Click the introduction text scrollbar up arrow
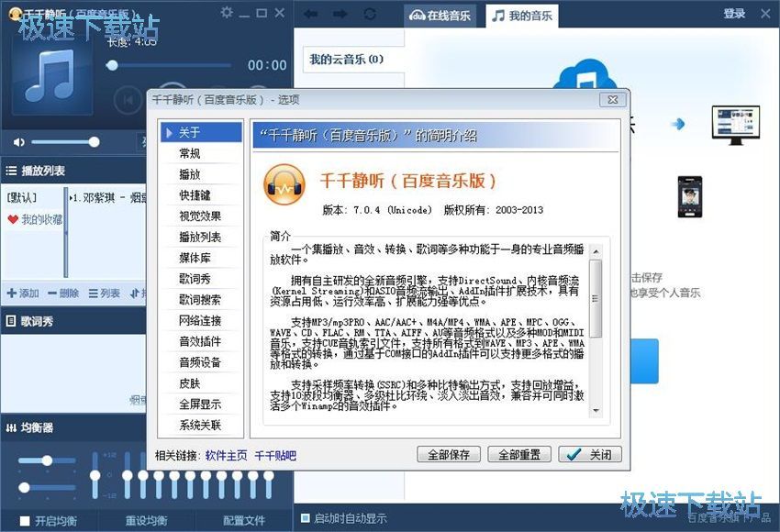 (x=596, y=251)
